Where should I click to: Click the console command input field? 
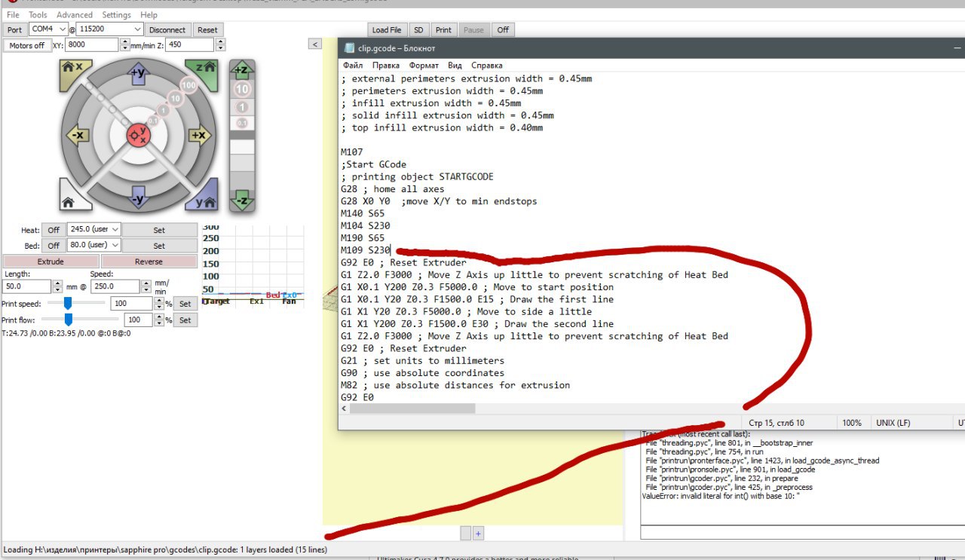802,532
